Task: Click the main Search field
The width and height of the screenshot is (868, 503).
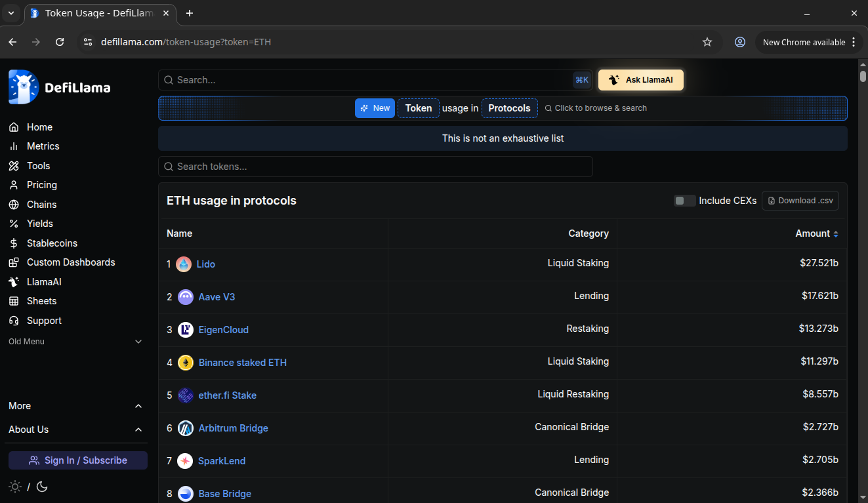Action: pos(375,80)
